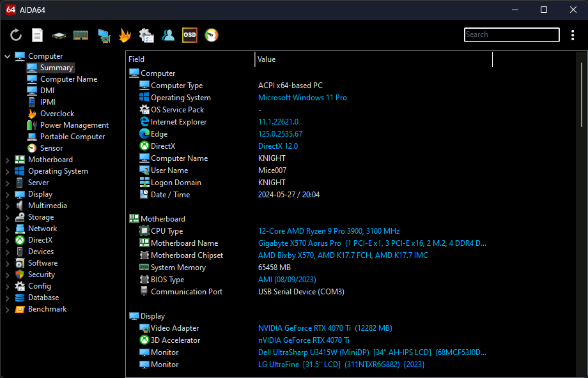Click the user contact toolbar icon
This screenshot has width=588, height=378.
pos(168,35)
